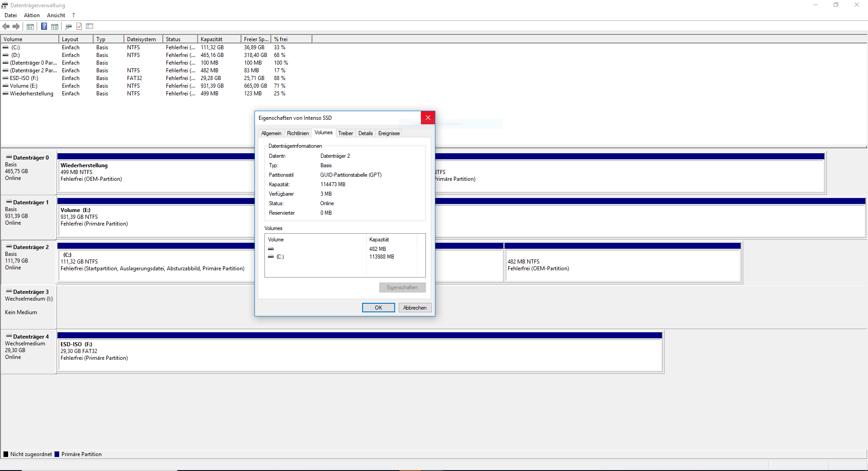Click the Forward arrow in the toolbar
Screen dimensions: 868x471
coord(16,26)
